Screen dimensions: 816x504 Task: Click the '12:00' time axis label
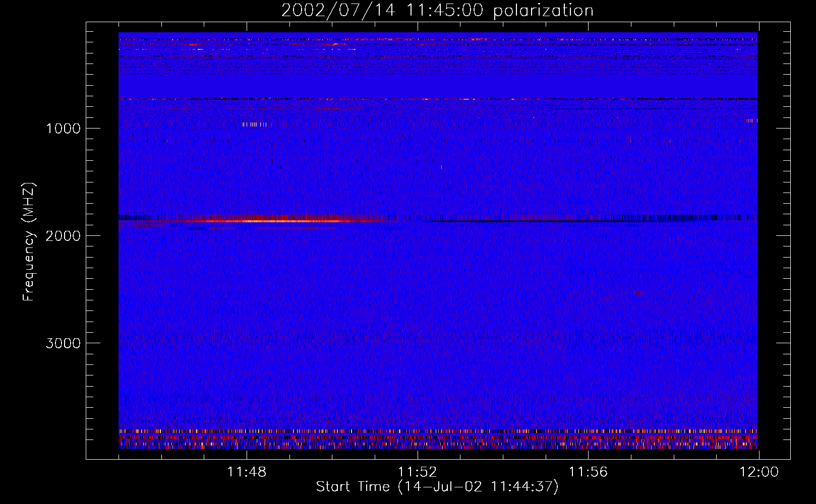pos(759,472)
